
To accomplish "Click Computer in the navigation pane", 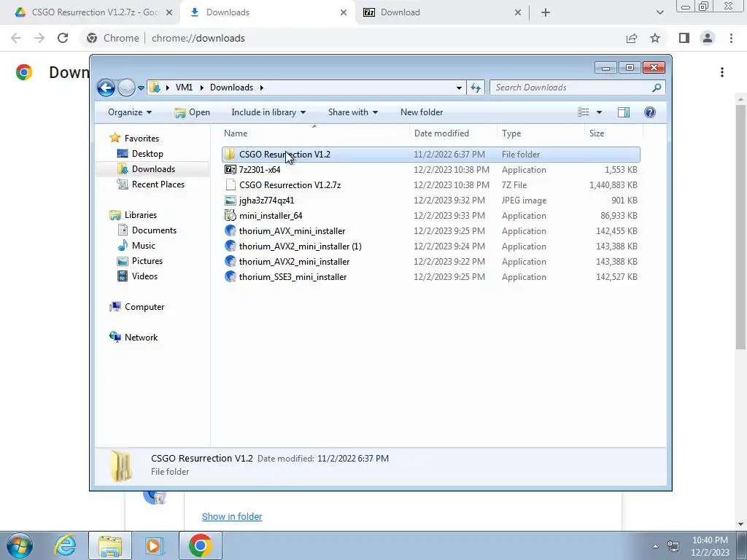I will point(144,307).
